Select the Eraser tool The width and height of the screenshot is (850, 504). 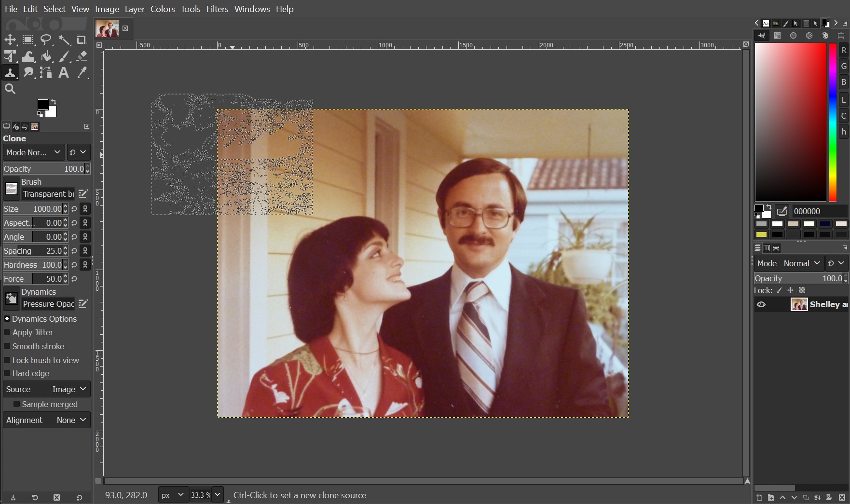(82, 56)
